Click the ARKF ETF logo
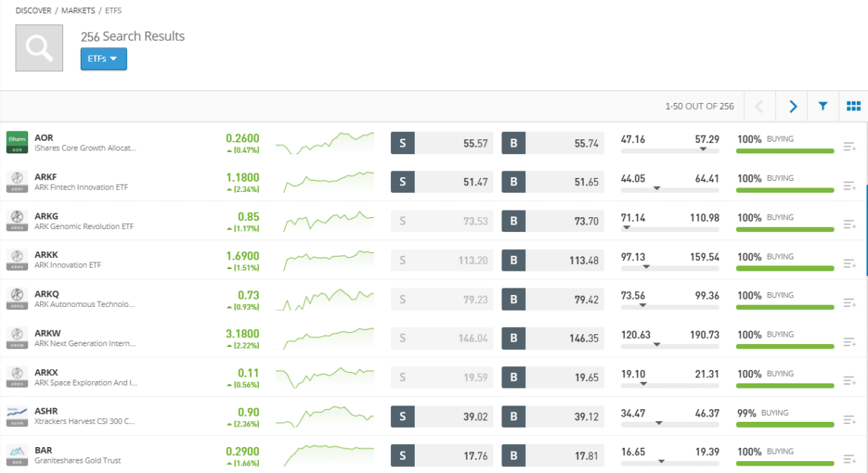 point(17,182)
